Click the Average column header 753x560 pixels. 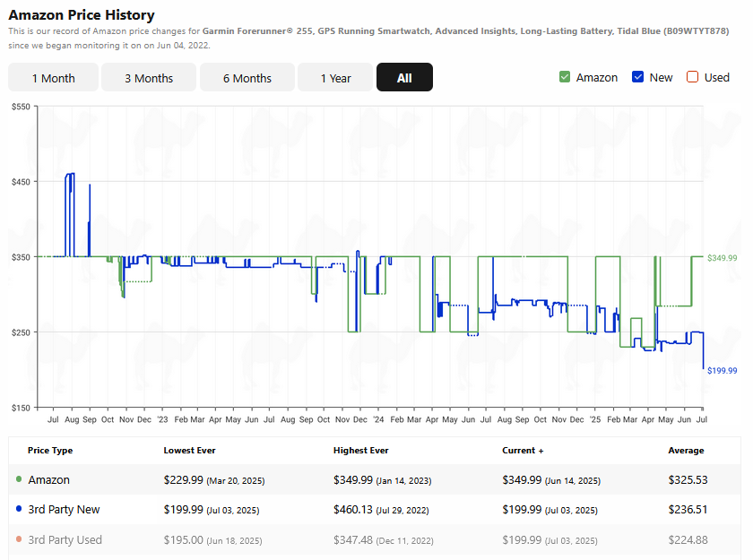pyautogui.click(x=686, y=450)
